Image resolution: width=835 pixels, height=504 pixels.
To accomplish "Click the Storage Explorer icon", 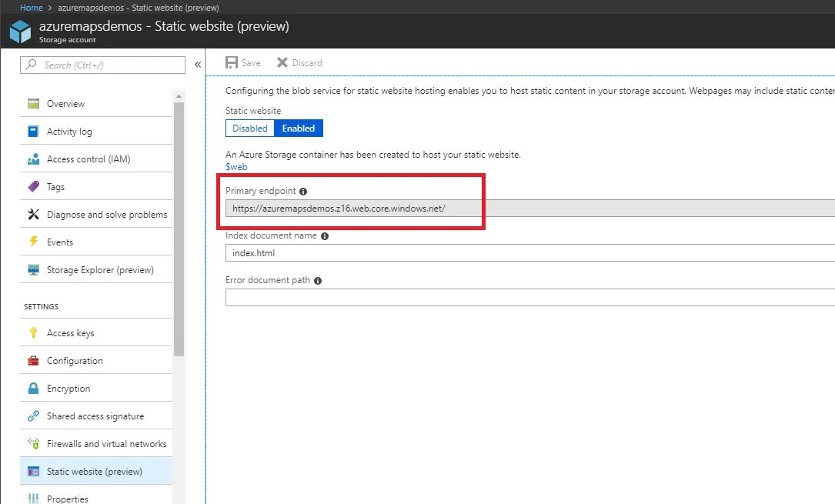I will click(x=33, y=269).
